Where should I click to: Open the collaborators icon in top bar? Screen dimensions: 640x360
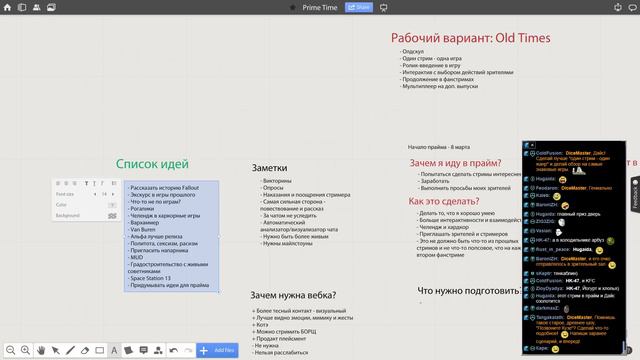pyautogui.click(x=37, y=7)
